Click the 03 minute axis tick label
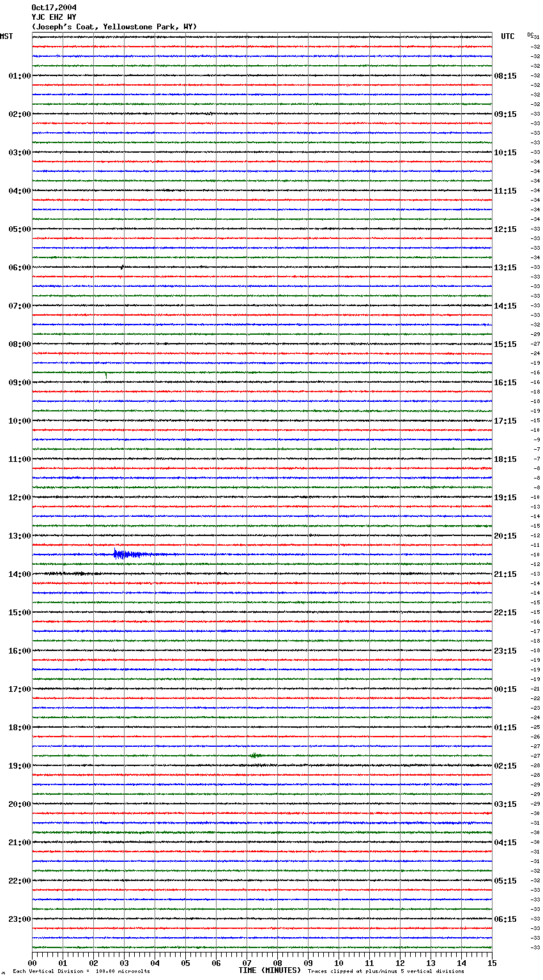This screenshot has width=543, height=980. (124, 963)
